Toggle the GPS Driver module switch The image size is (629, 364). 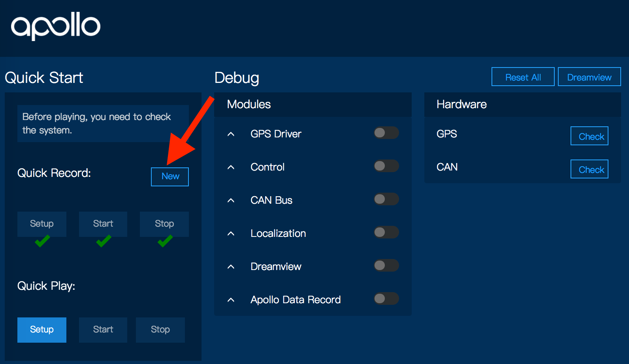386,133
